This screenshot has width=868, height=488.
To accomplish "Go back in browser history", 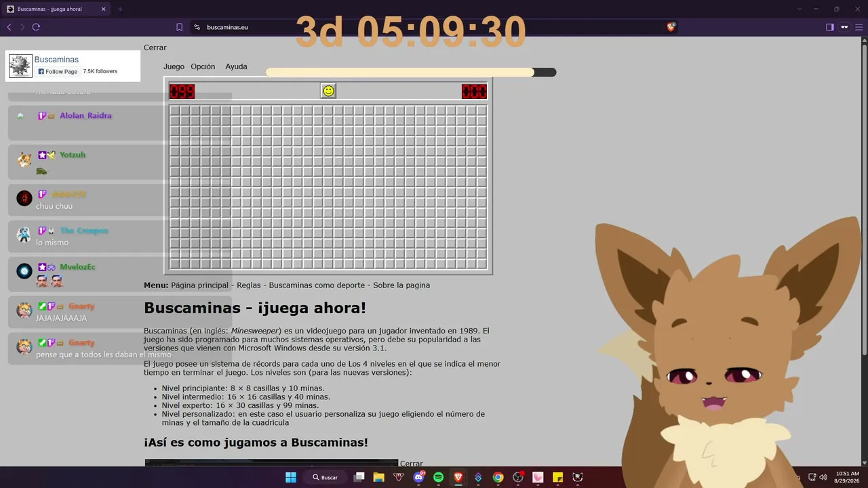I will [9, 27].
